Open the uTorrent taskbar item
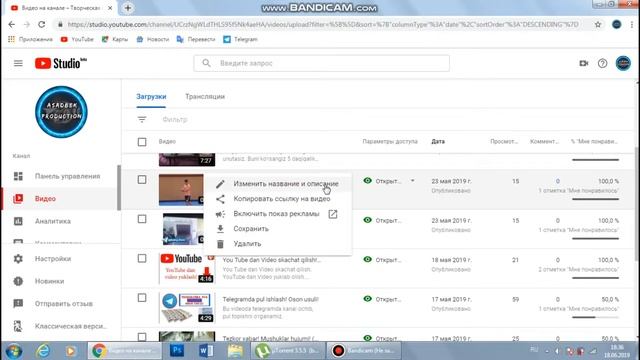This screenshot has height=360, width=640. [x=287, y=351]
